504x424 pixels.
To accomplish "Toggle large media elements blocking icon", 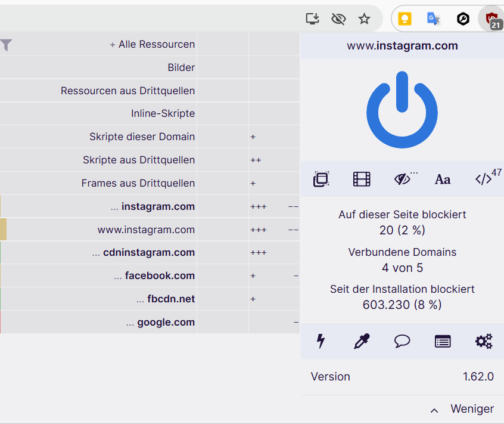I will (362, 179).
